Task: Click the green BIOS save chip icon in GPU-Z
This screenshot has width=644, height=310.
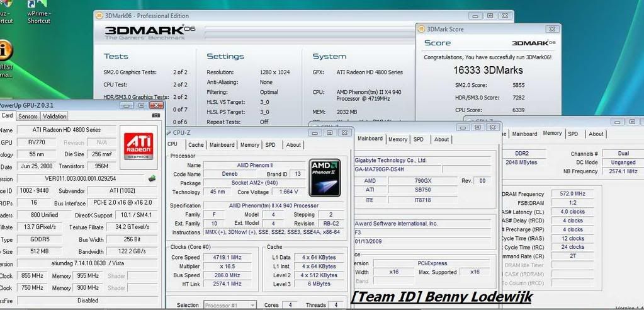Action: [x=152, y=178]
